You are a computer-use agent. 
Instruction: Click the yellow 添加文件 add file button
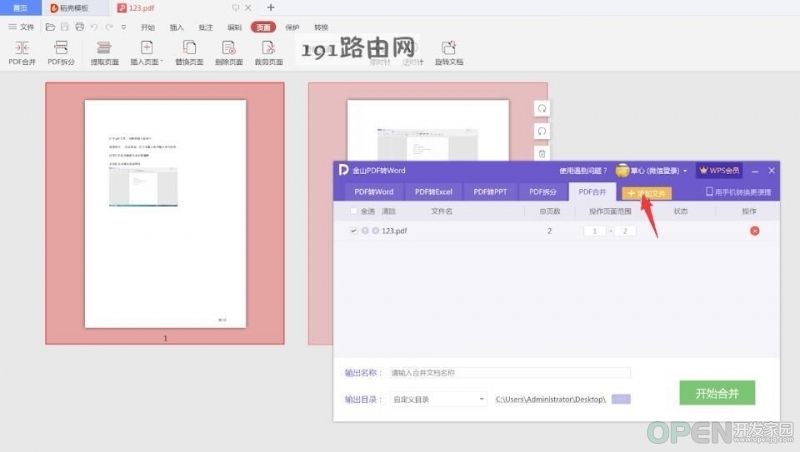[x=646, y=193]
